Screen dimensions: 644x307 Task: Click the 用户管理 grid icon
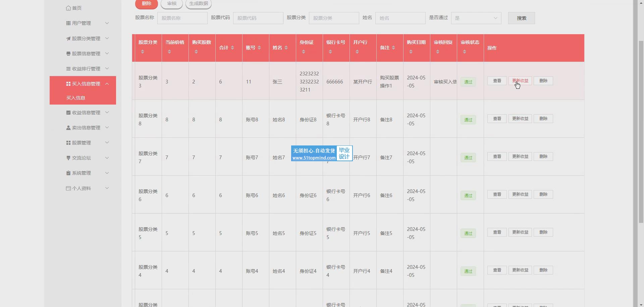coord(68,23)
